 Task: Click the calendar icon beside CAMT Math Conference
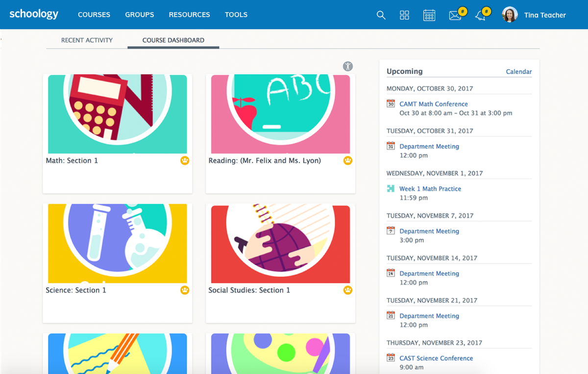[391, 104]
